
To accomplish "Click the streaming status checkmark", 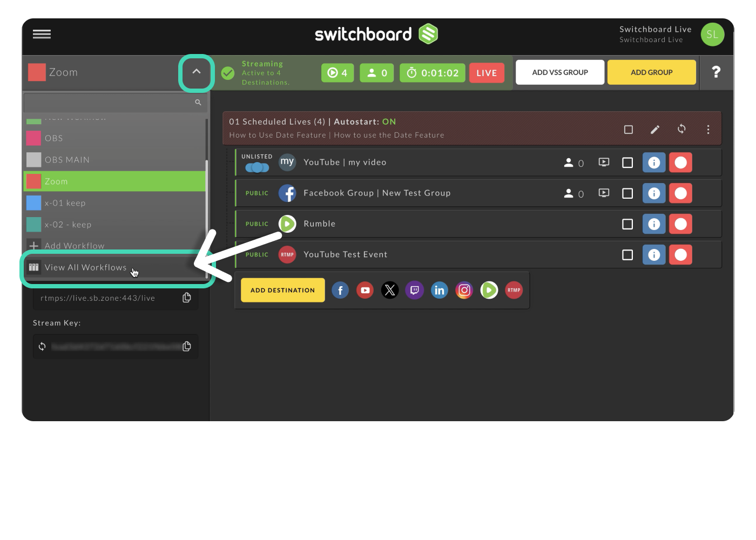I will 228,73.
